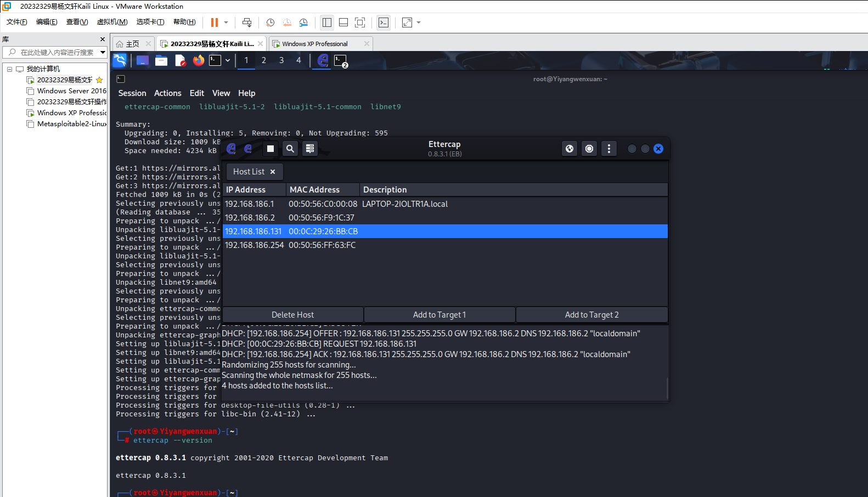The image size is (868, 497).
Task: Open the VMware 帮助(H) menu
Action: pos(184,22)
